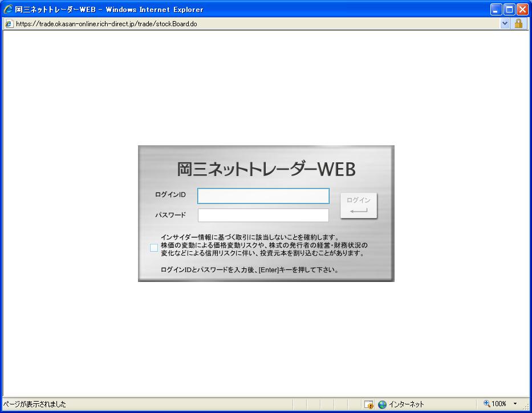The image size is (532, 413).
Task: Click the page icon beside the URL
Action: tap(9, 24)
